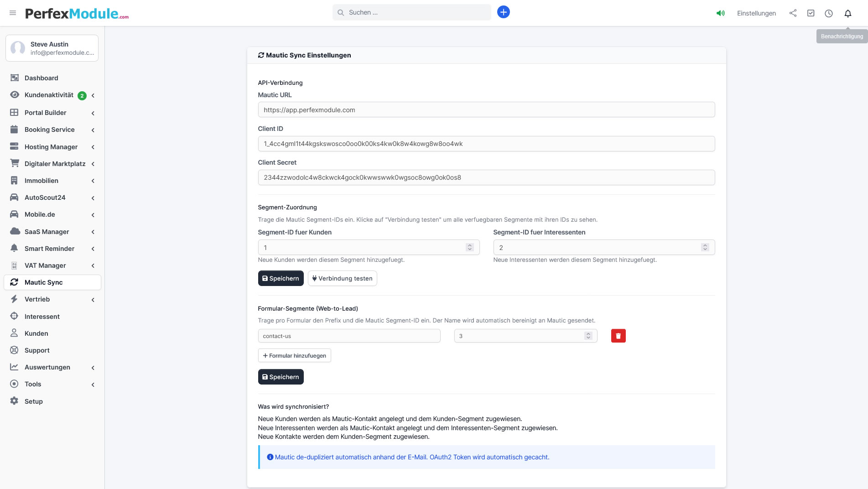Open the Setup sidebar item
868x489 pixels.
[33, 401]
